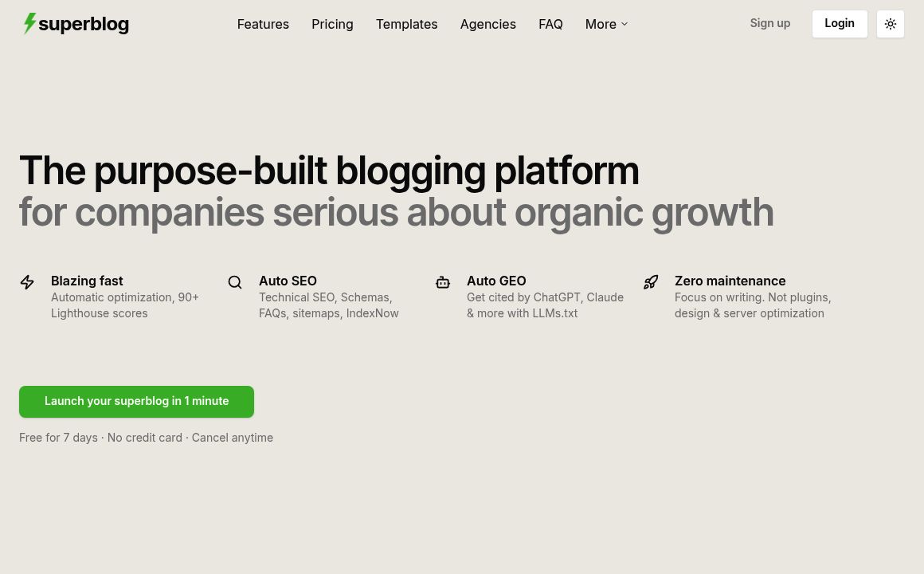The height and width of the screenshot is (574, 924).
Task: Click the superblog wordmark to go home
Action: (84, 24)
